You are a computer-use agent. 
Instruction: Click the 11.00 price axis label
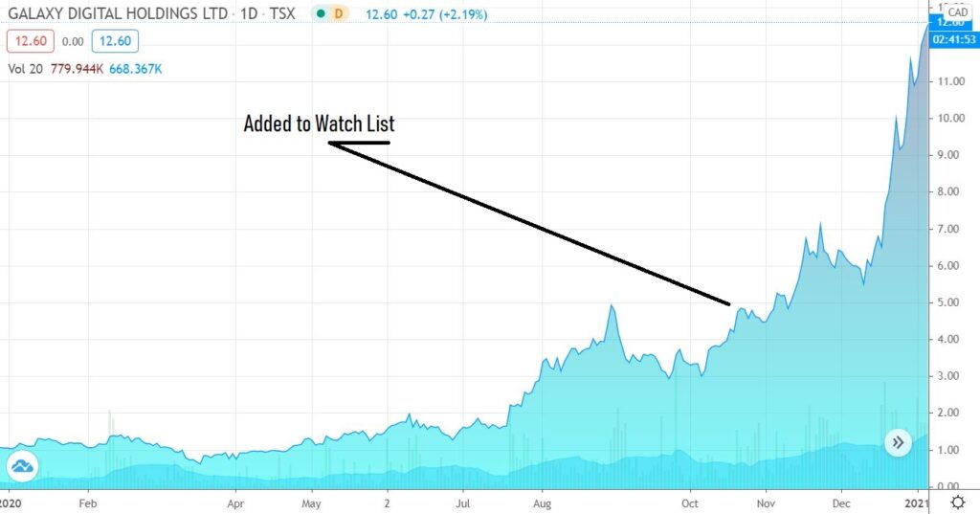[950, 81]
